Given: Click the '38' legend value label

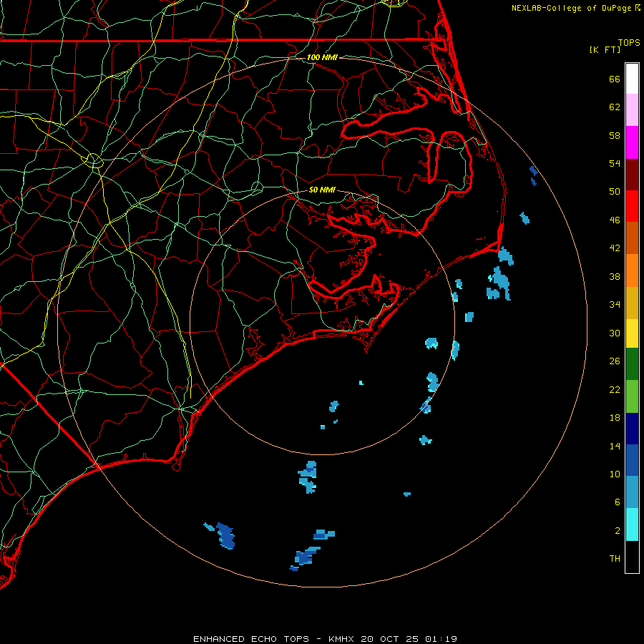Looking at the screenshot, I should (615, 276).
